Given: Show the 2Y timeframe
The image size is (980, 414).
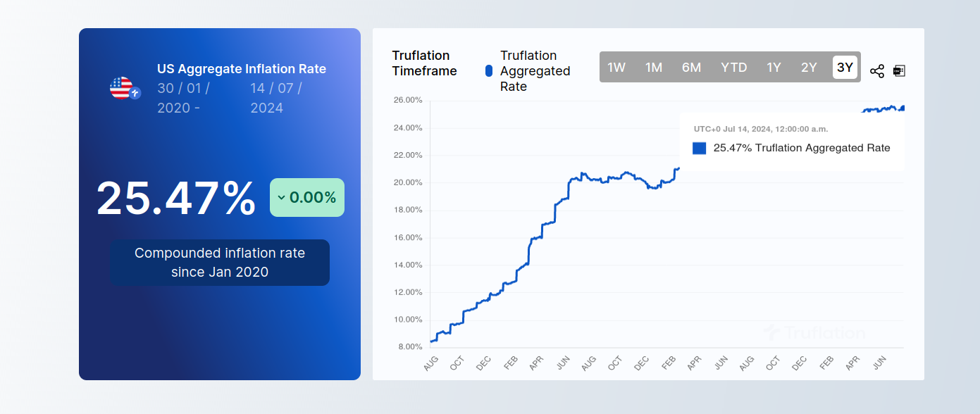Looking at the screenshot, I should click(810, 68).
